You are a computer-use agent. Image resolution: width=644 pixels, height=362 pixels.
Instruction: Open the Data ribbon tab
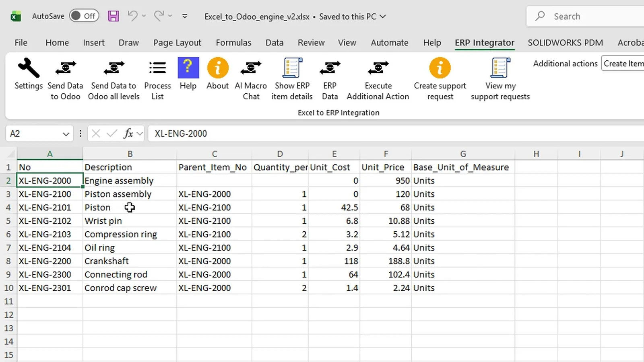[275, 43]
